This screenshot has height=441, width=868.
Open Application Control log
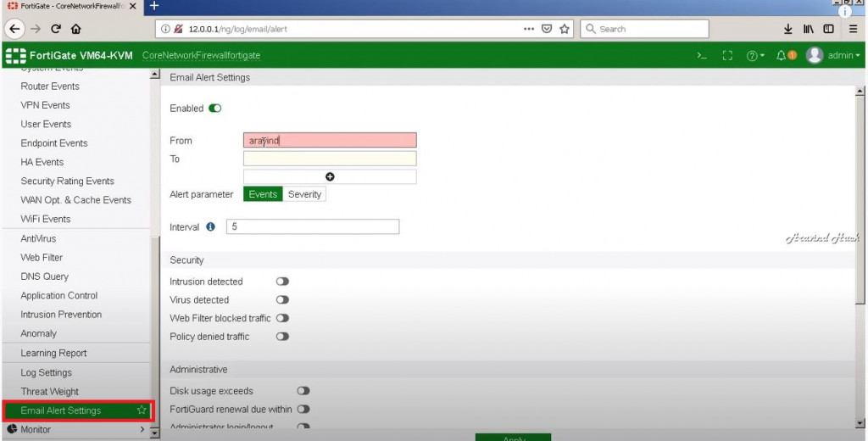(x=59, y=295)
